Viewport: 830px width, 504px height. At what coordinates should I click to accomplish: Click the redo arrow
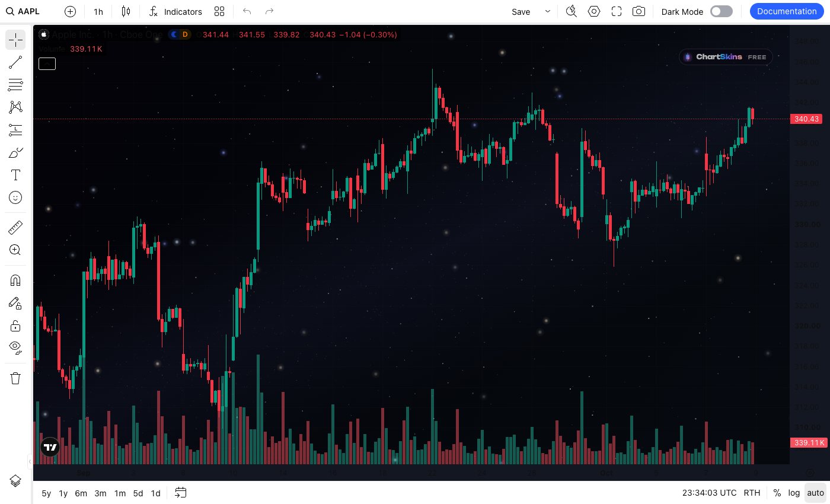pos(269,11)
